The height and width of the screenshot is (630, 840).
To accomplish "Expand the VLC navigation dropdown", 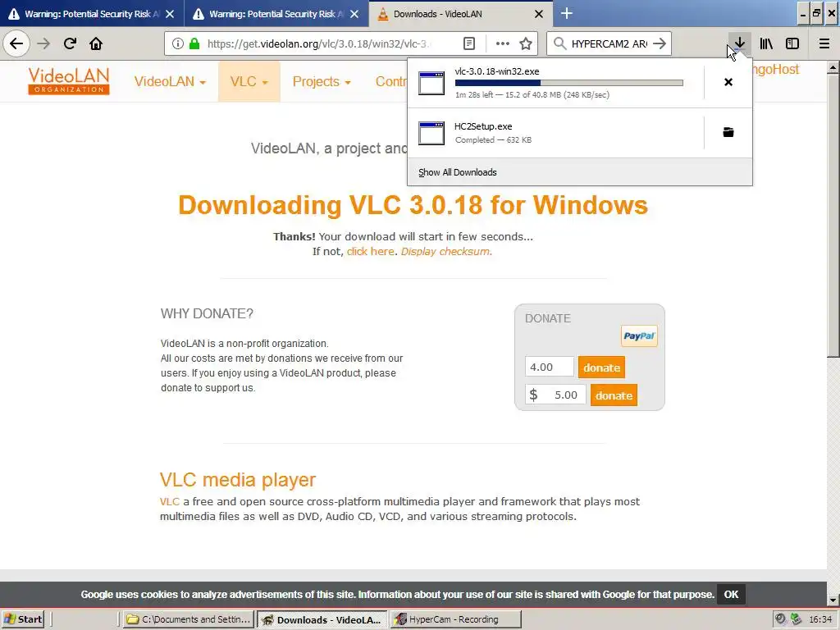I will click(x=249, y=81).
